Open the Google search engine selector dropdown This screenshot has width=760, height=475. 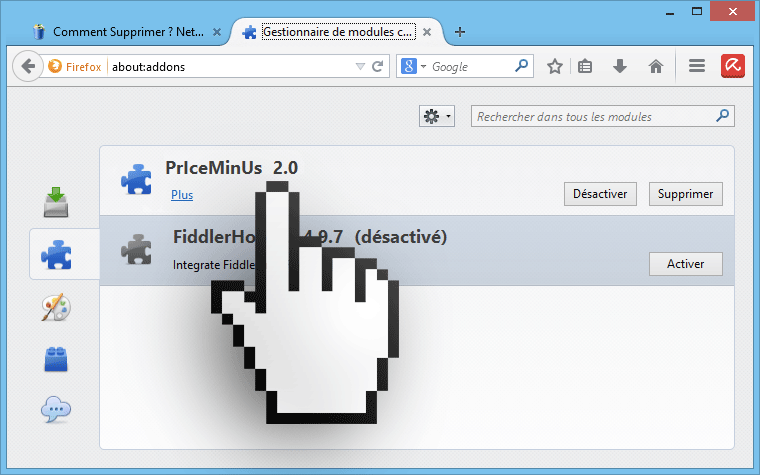(x=413, y=66)
